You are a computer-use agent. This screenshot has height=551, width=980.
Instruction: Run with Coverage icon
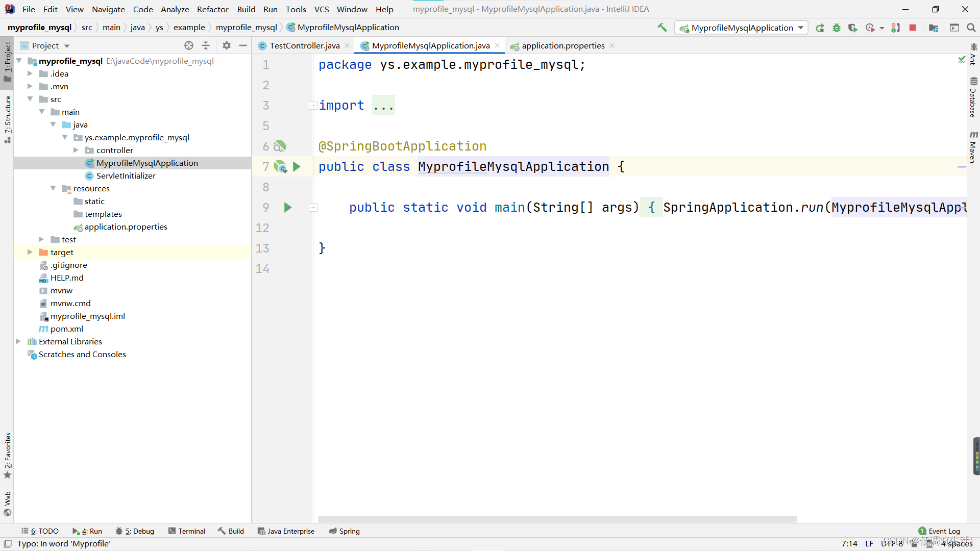click(852, 28)
